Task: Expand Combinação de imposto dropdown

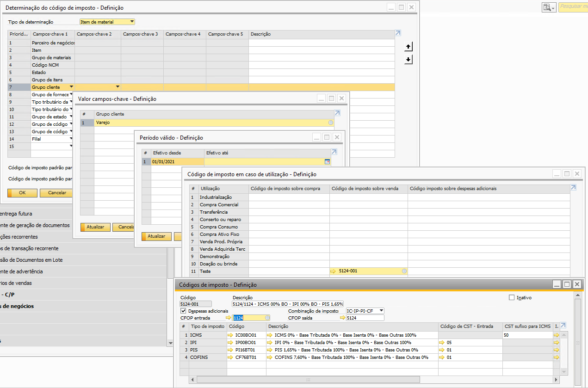Action: (x=381, y=311)
